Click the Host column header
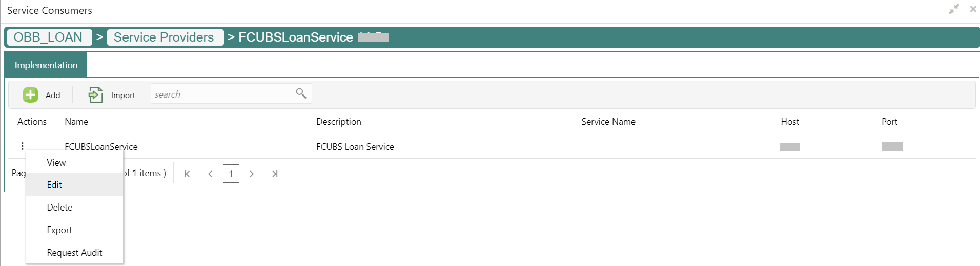 point(790,122)
